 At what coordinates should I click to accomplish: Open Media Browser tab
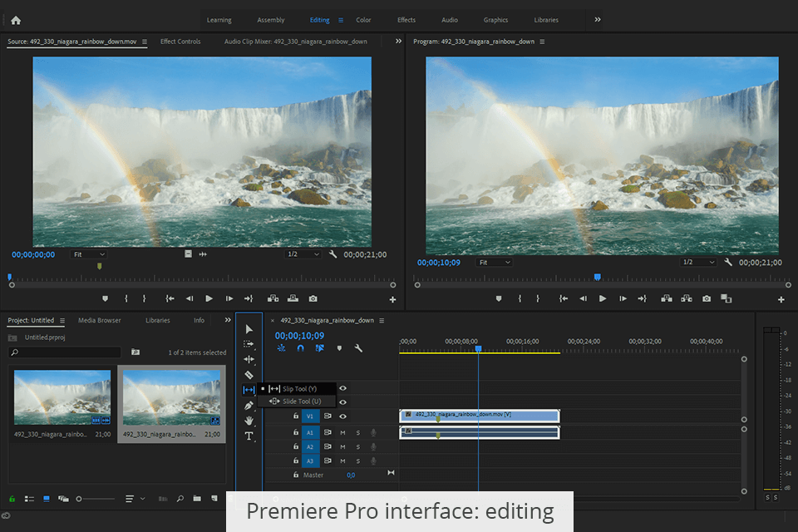click(99, 320)
